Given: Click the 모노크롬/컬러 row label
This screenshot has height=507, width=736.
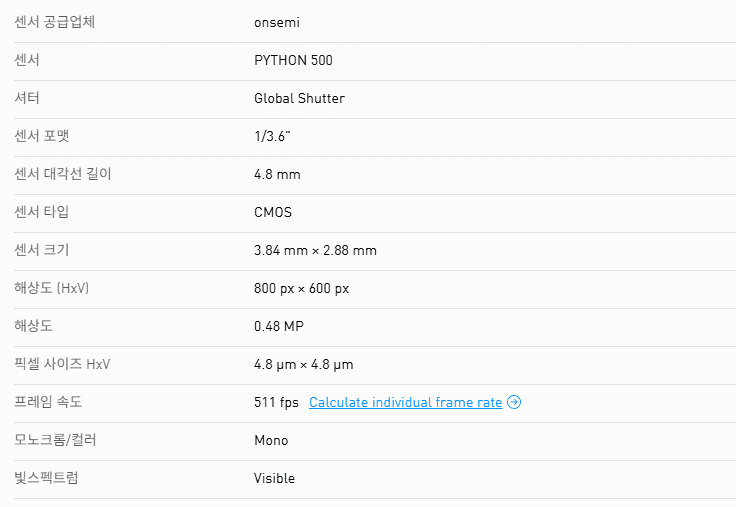Looking at the screenshot, I should [x=55, y=440].
